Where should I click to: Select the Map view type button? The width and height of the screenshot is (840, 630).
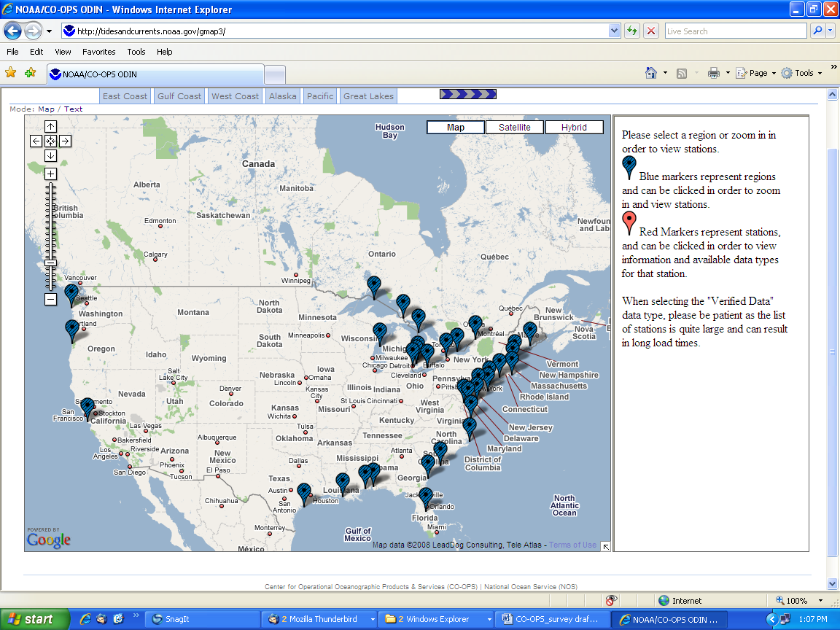[455, 127]
